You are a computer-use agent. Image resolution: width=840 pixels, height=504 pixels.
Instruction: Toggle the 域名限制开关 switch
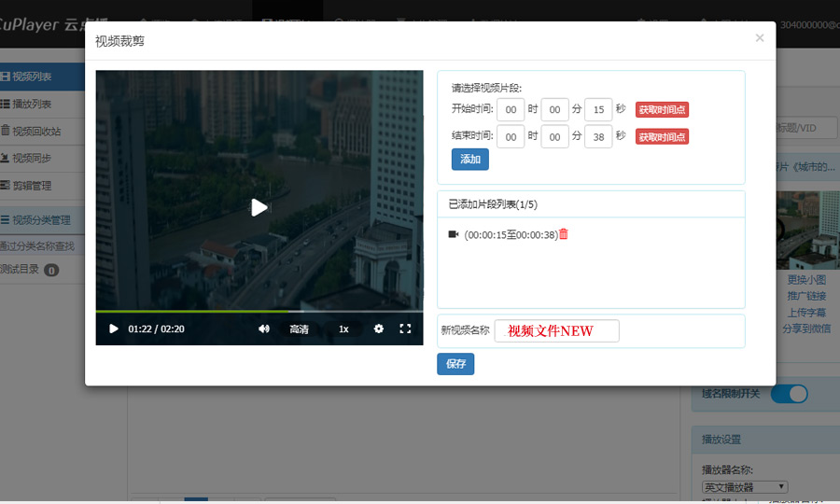[x=789, y=394]
